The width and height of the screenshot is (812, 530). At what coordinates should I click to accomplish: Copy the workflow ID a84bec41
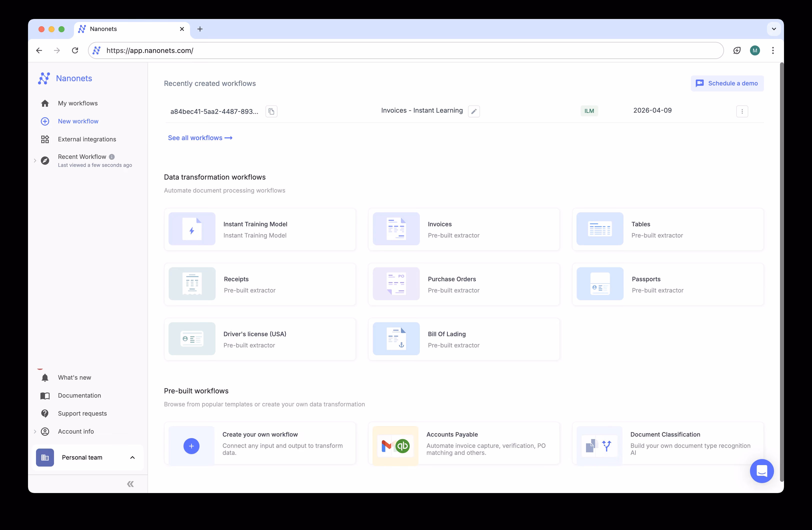271,111
